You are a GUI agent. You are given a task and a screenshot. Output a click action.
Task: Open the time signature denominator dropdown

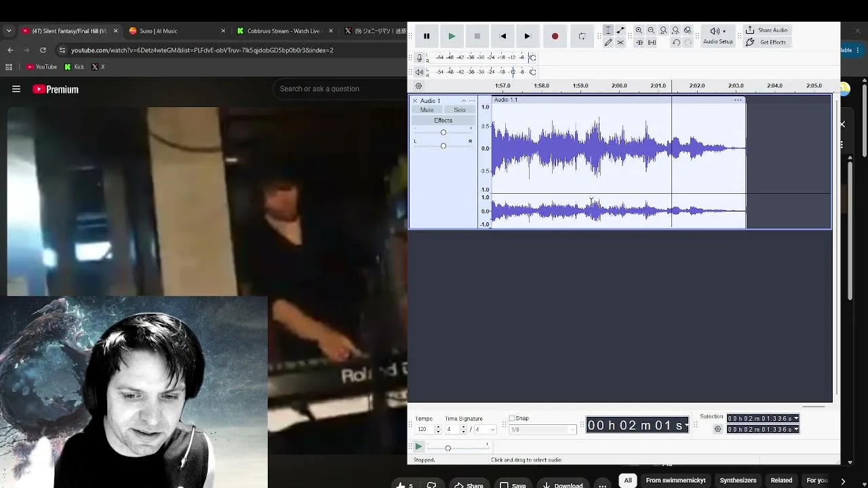484,430
